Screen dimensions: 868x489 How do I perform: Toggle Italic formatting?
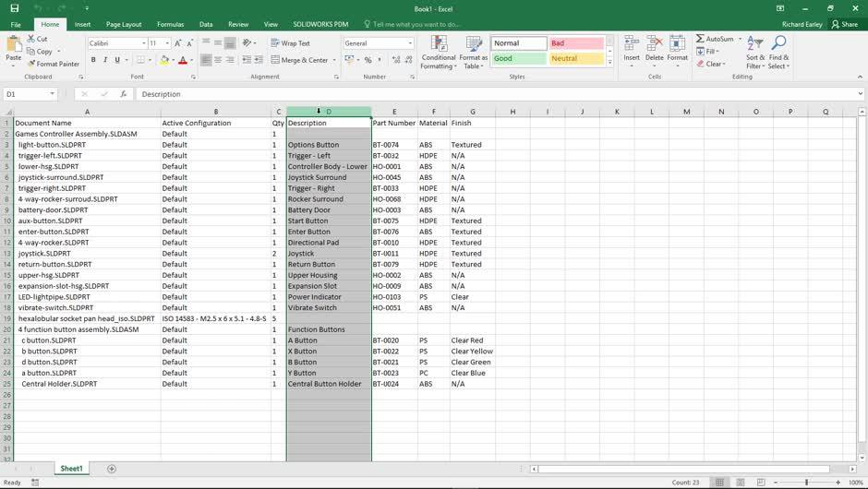click(x=105, y=60)
